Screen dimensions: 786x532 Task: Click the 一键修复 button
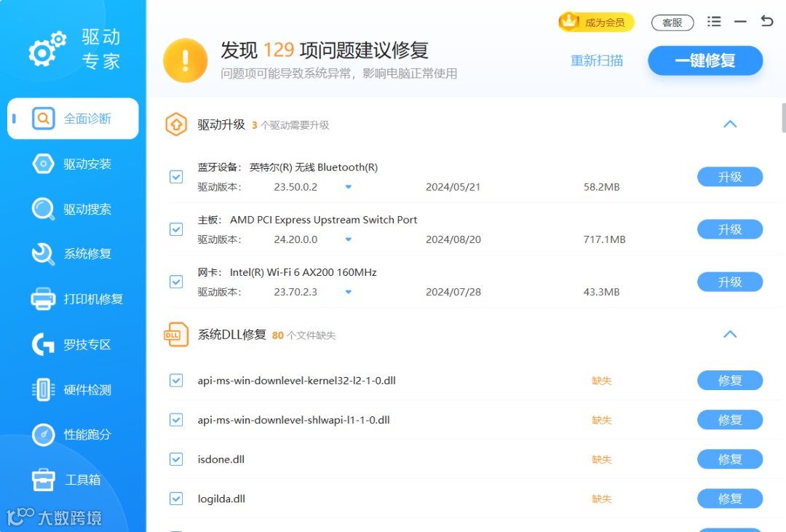click(x=705, y=60)
